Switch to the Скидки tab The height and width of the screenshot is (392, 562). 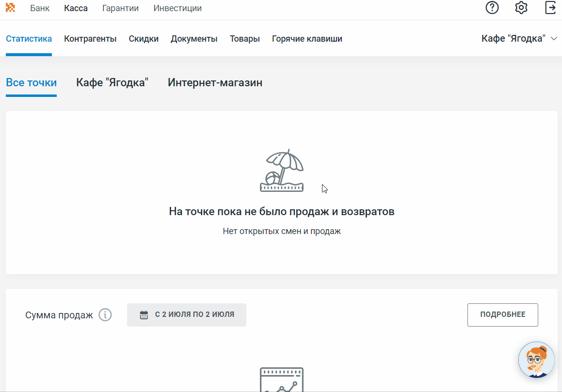click(x=144, y=39)
